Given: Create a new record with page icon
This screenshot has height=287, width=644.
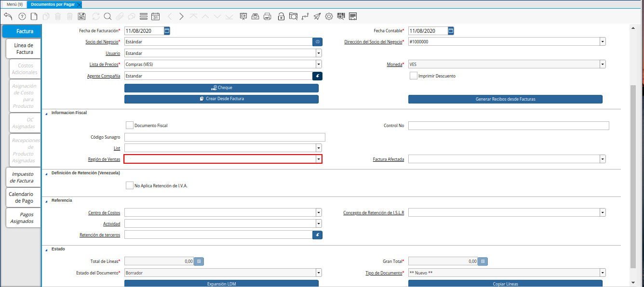Looking at the screenshot, I should point(34,16).
